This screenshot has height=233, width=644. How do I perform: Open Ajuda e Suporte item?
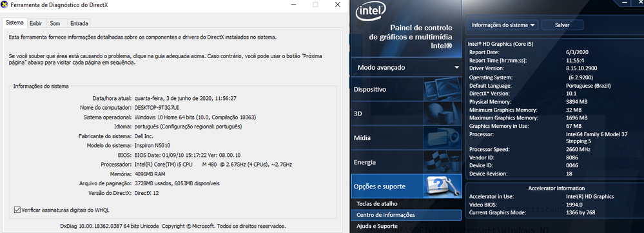click(377, 226)
